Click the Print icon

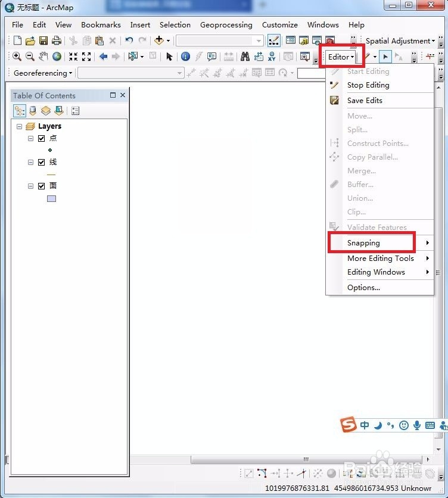56,41
